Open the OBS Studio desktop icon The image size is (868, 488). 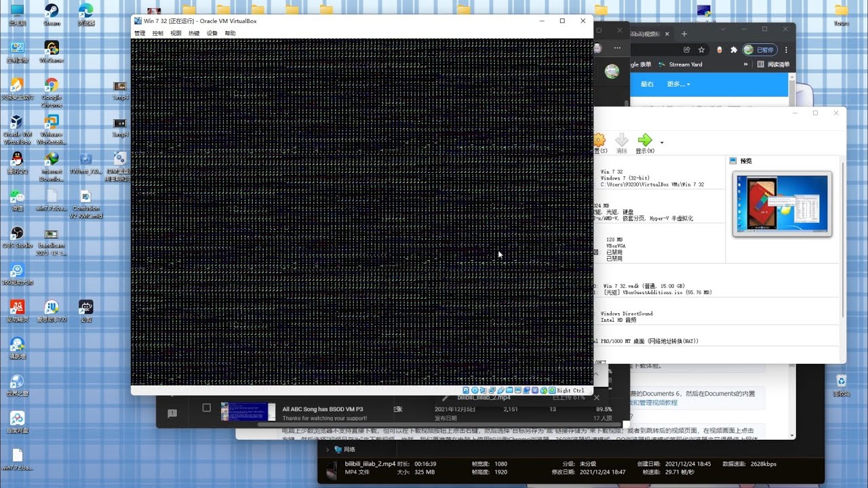(17, 237)
